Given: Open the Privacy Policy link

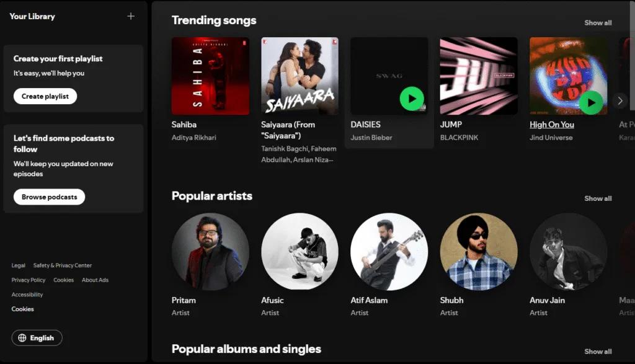Looking at the screenshot, I should click(x=29, y=280).
